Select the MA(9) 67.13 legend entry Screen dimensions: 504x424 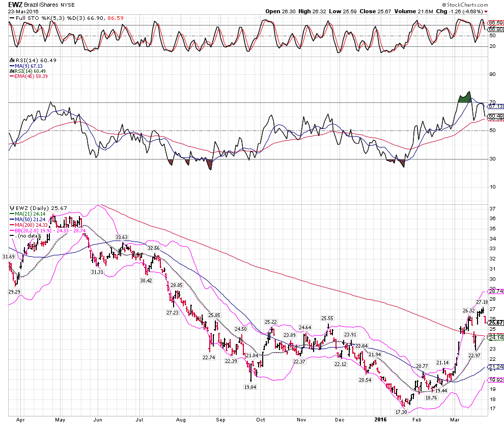point(26,65)
